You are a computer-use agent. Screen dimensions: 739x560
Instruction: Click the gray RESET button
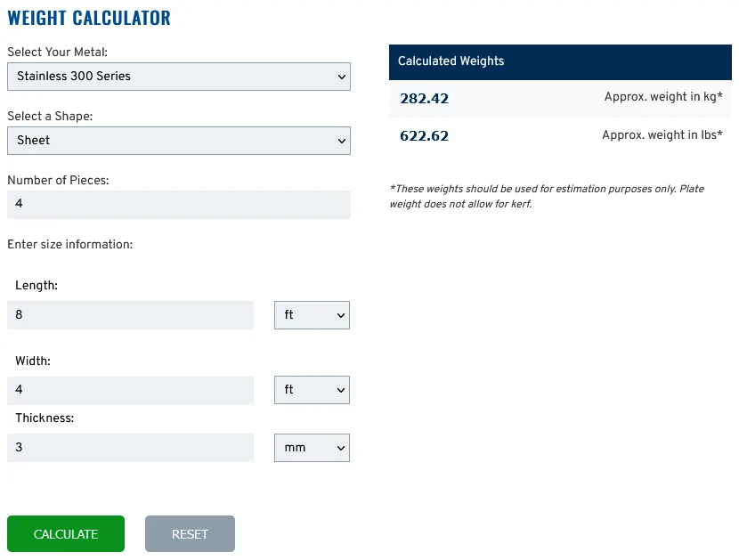coord(190,533)
